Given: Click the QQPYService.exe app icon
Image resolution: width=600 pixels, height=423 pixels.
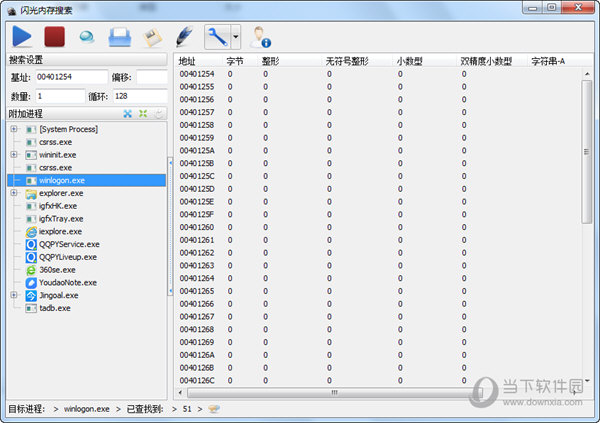Looking at the screenshot, I should (31, 244).
